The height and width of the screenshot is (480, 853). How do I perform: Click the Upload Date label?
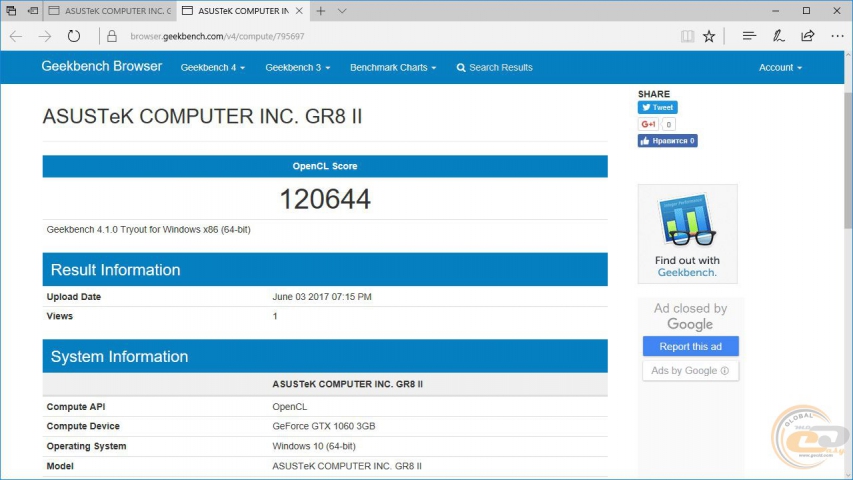73,297
